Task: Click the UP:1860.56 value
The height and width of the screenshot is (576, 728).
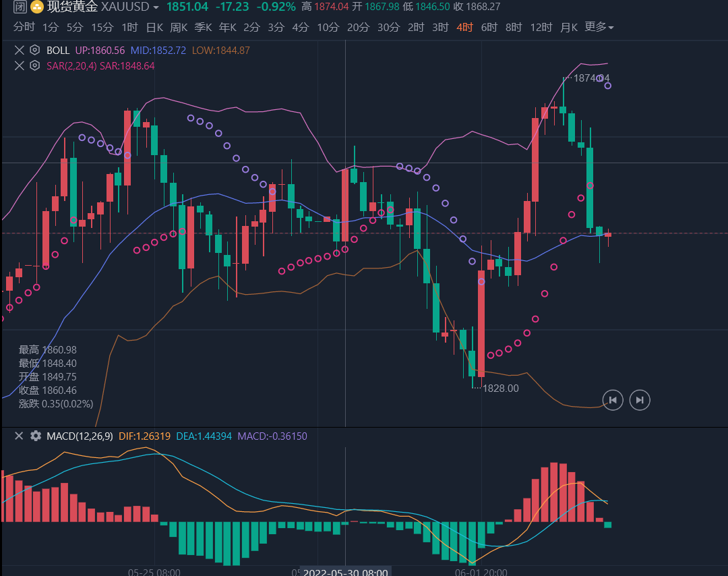Action: (100, 50)
